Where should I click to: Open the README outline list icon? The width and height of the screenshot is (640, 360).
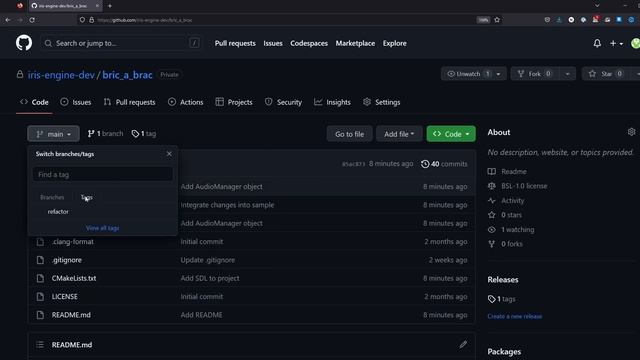tap(40, 345)
